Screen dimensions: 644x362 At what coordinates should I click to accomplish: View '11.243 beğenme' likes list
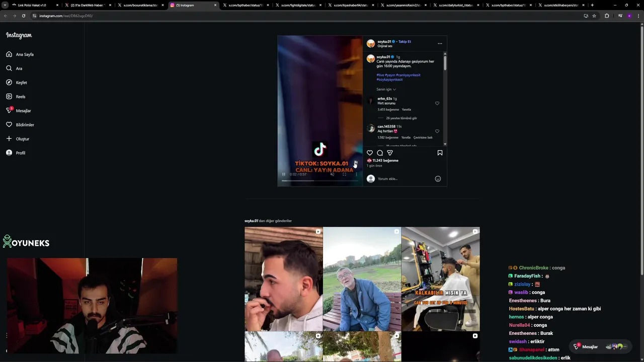[385, 160]
